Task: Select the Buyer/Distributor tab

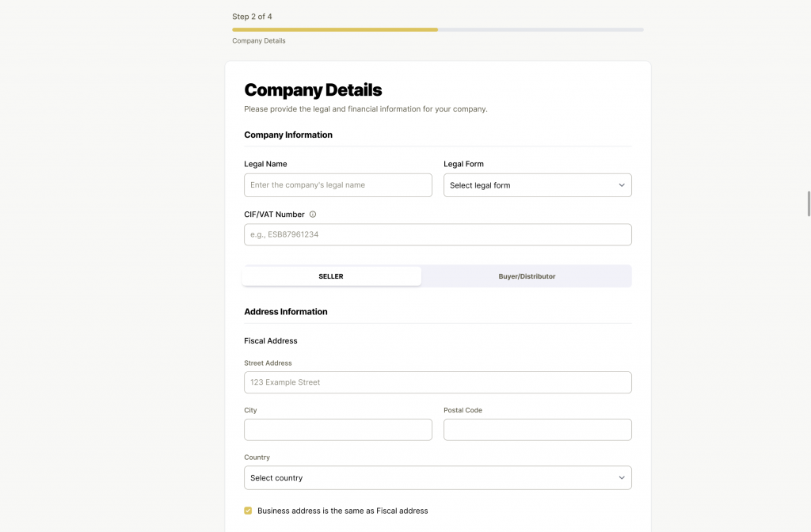Action: [527, 276]
